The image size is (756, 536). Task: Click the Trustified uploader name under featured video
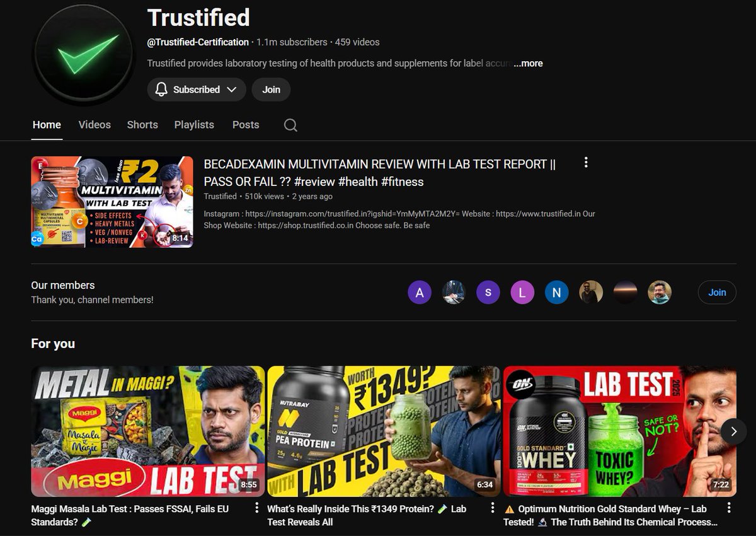pos(220,196)
